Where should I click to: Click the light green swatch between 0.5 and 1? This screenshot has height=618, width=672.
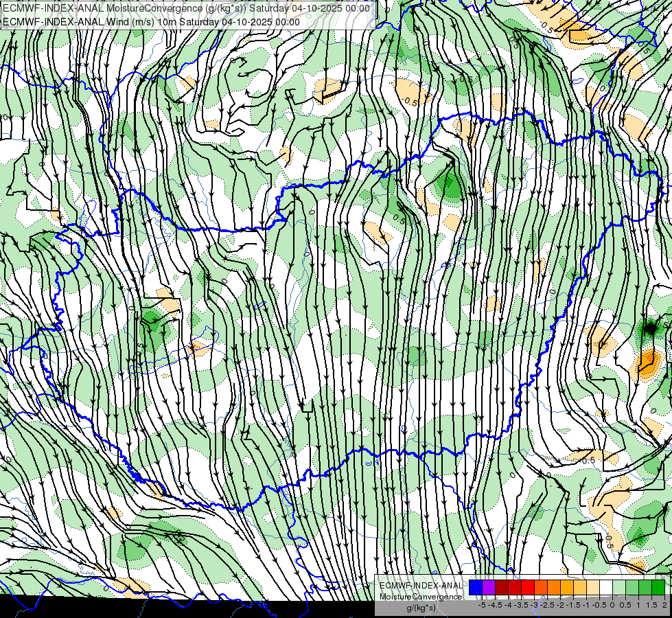[x=632, y=588]
